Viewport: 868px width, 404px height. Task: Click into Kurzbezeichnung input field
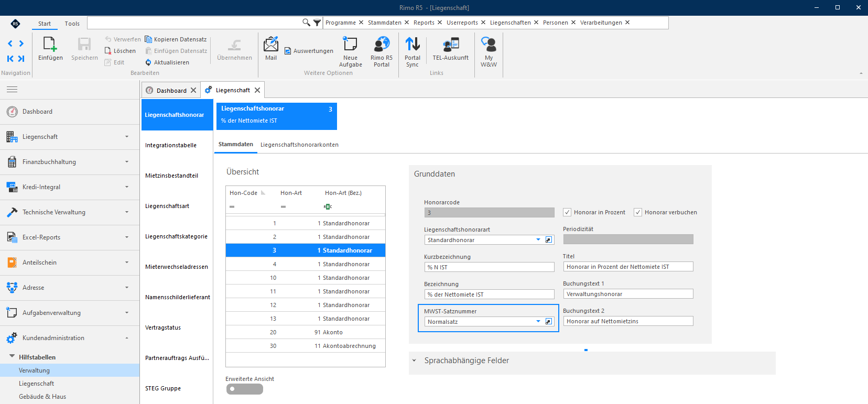(489, 267)
